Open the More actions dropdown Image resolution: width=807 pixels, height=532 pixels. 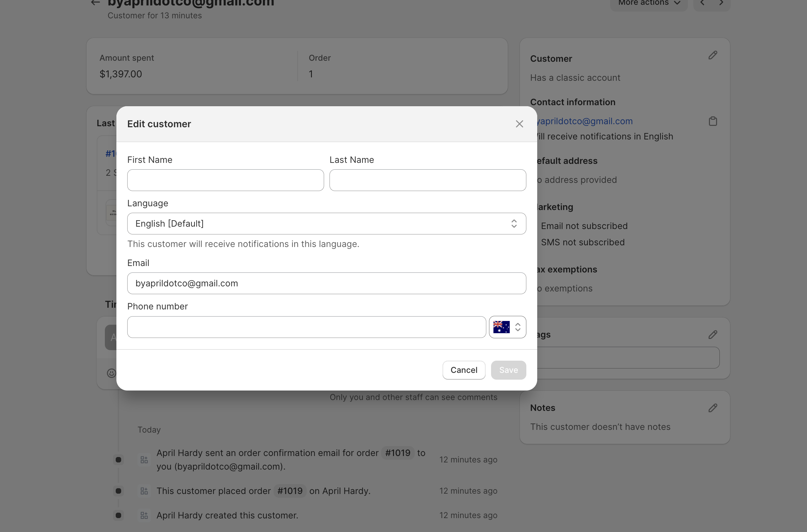click(x=649, y=3)
